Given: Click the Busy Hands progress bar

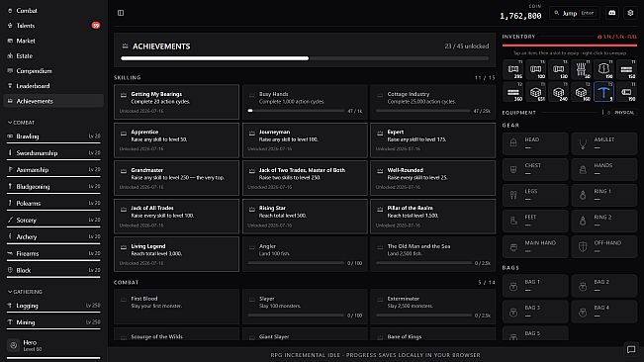Looking at the screenshot, I should pyautogui.click(x=296, y=111).
